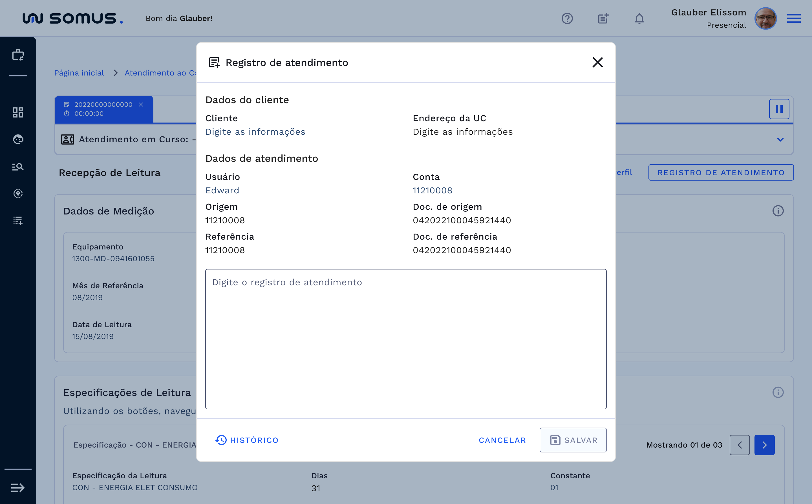Screen dimensions: 812x504
Task: Open the new note icon in header
Action: (x=603, y=18)
